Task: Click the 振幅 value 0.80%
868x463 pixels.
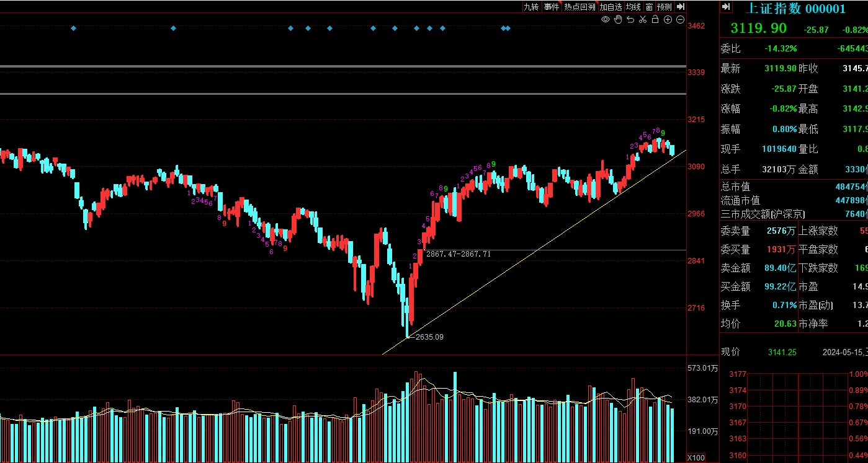Action: [x=784, y=129]
